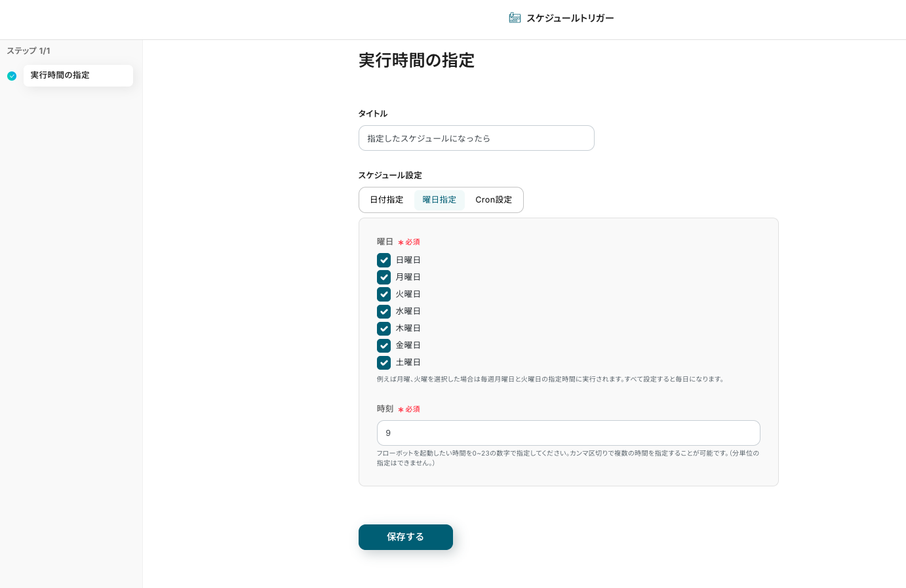Disable the 火曜日 checkbox
This screenshot has height=588, width=906.
pyautogui.click(x=384, y=294)
